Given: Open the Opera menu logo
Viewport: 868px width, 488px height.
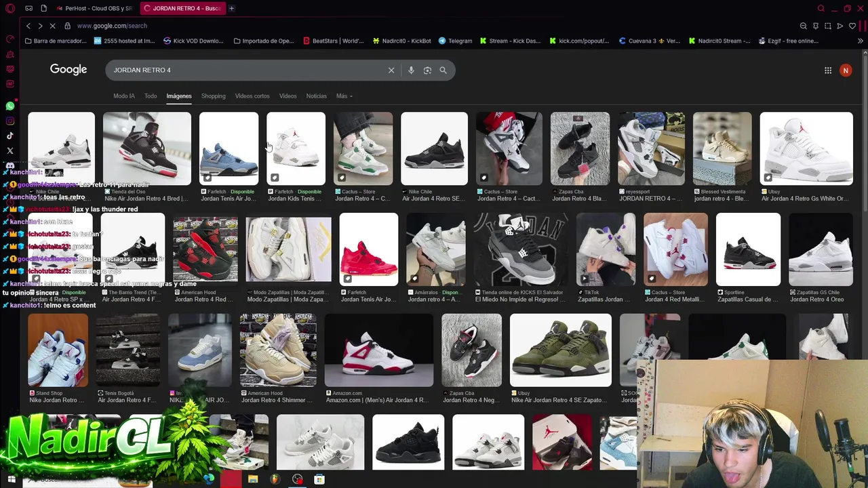Looking at the screenshot, I should point(10,8).
